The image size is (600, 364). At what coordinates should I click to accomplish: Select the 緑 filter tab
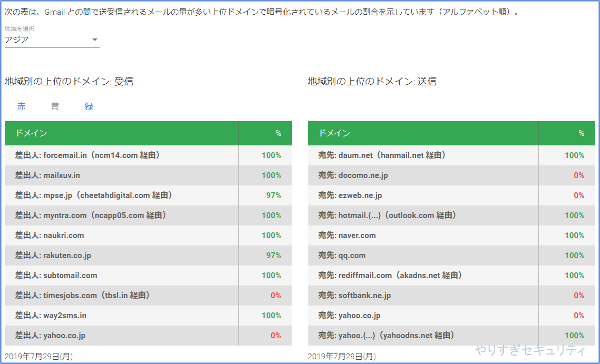click(89, 106)
